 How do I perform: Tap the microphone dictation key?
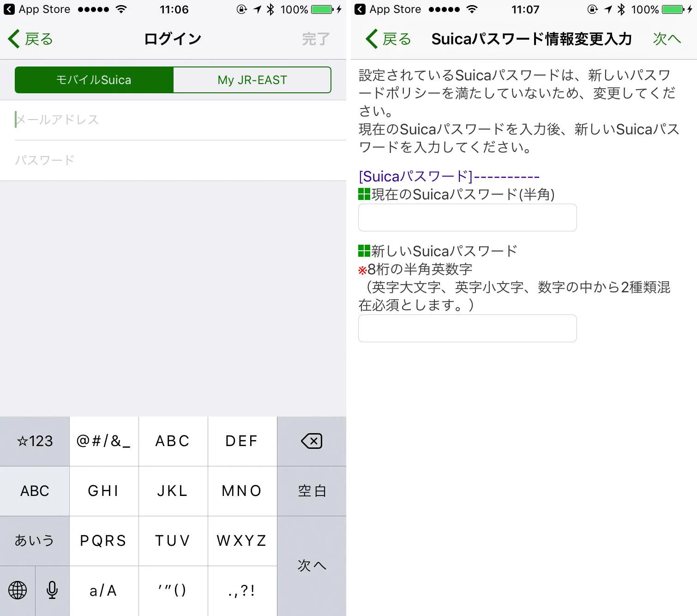(52, 590)
